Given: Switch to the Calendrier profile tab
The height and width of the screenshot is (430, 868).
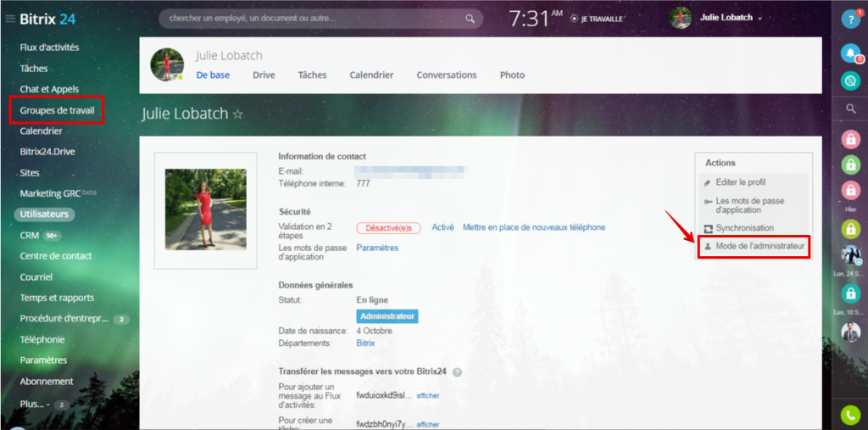Looking at the screenshot, I should [x=371, y=75].
